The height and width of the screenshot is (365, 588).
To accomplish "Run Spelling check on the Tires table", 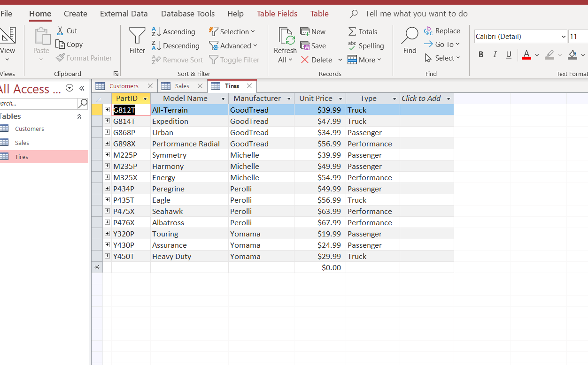I will [x=367, y=46].
